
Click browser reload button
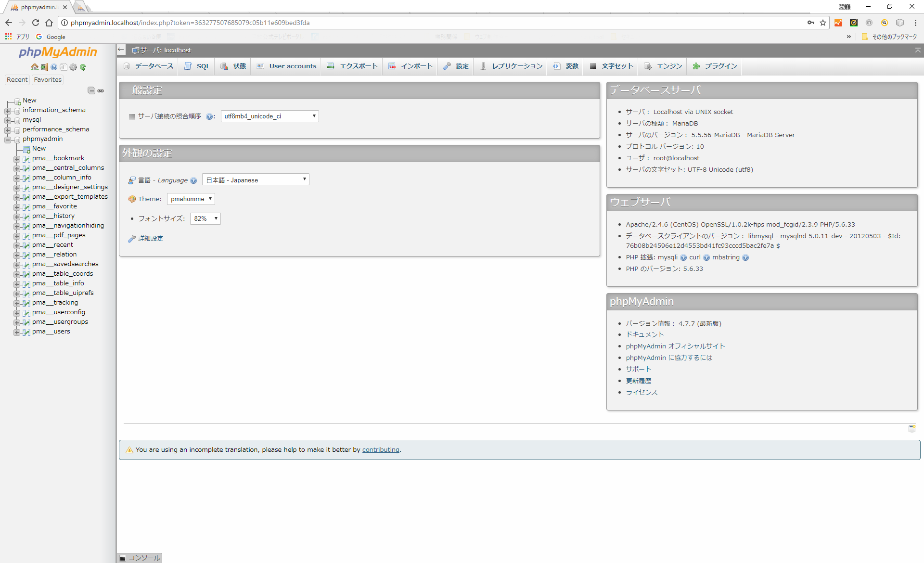pos(36,23)
